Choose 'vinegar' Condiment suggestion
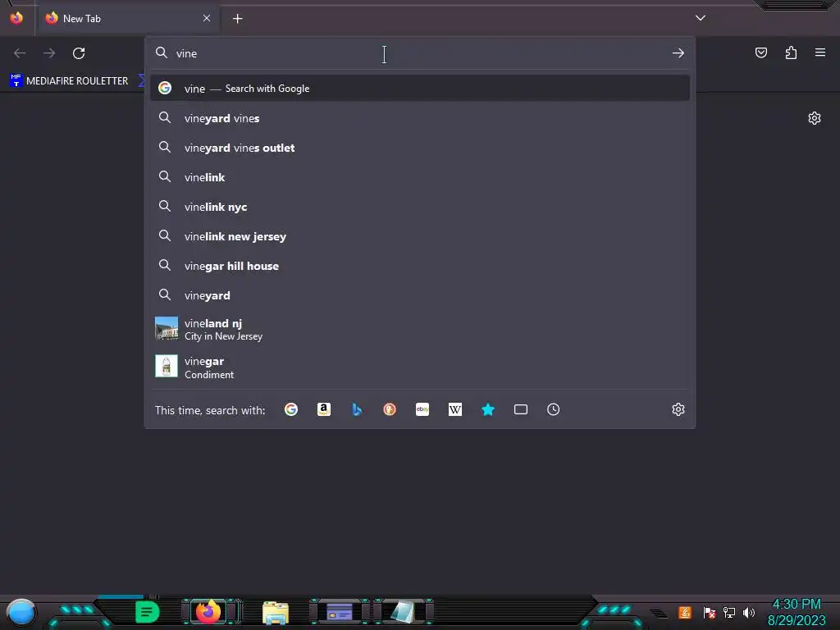840x630 pixels. pos(420,367)
